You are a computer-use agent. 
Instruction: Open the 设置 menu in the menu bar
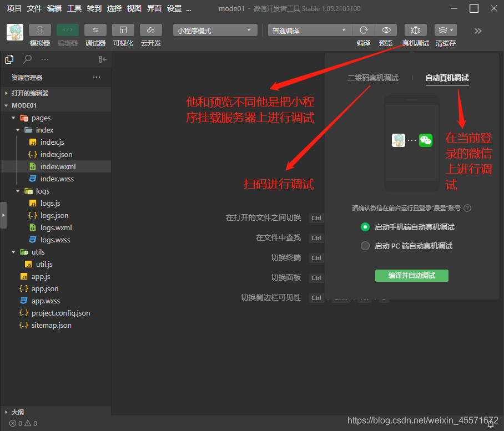point(174,8)
